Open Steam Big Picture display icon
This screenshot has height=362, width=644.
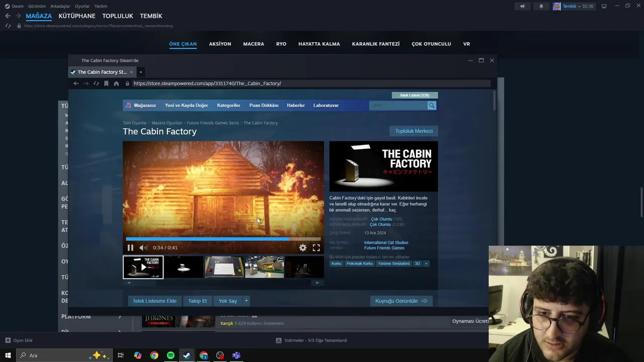point(604,6)
